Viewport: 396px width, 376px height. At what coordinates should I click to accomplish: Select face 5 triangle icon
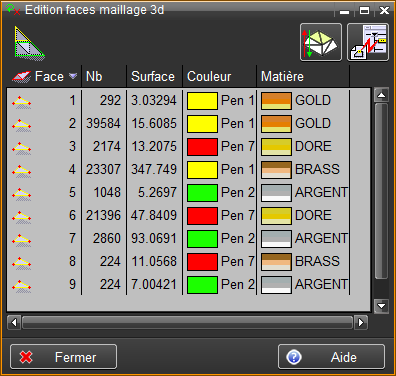22,193
